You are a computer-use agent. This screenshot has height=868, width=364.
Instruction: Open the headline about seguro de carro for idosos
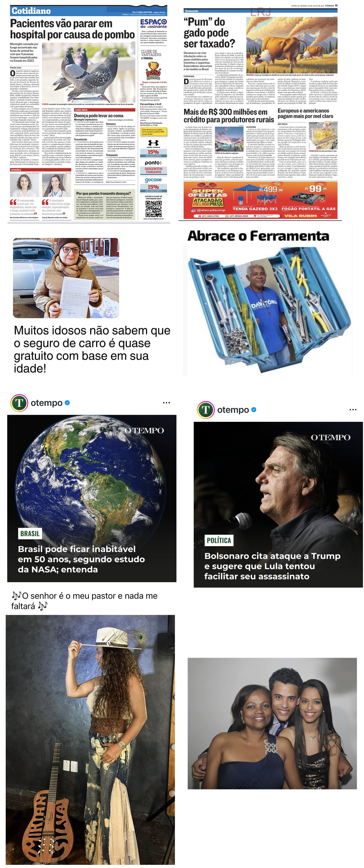pyautogui.click(x=92, y=349)
